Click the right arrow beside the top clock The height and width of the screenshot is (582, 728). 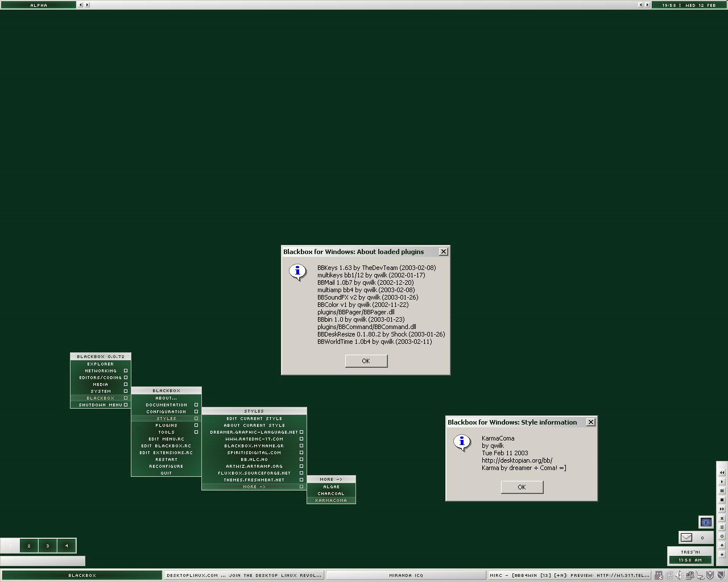pyautogui.click(x=647, y=5)
